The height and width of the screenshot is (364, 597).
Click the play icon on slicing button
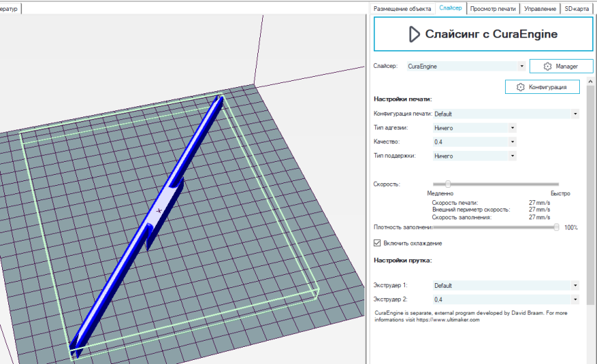point(414,34)
